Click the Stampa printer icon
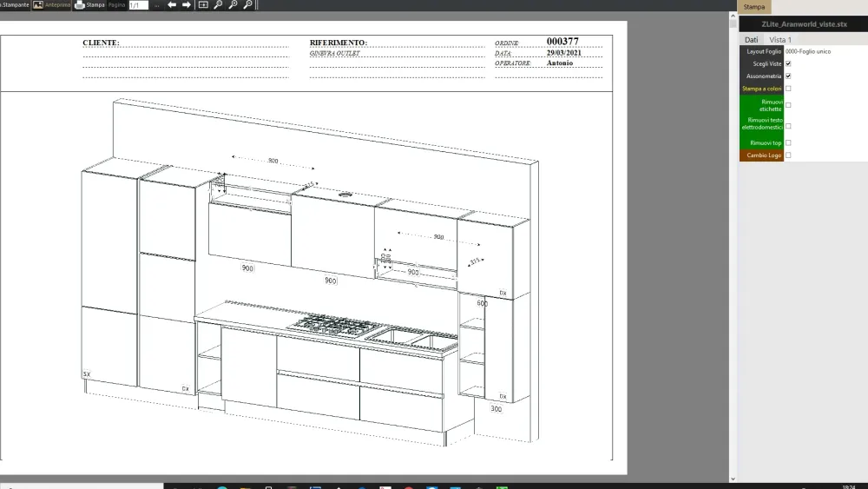 80,5
